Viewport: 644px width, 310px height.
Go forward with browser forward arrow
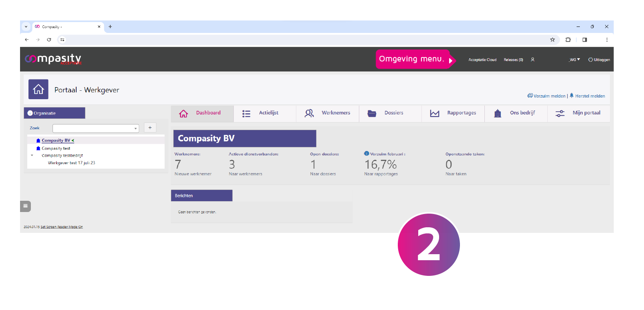pos(38,40)
